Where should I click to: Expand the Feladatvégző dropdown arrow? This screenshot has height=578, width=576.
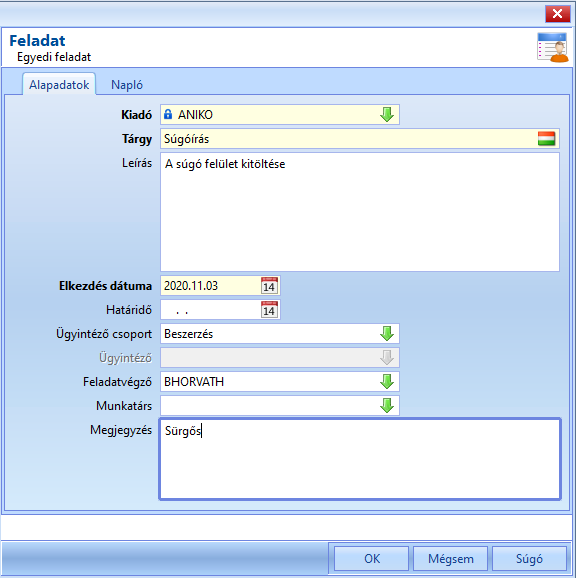pos(387,382)
